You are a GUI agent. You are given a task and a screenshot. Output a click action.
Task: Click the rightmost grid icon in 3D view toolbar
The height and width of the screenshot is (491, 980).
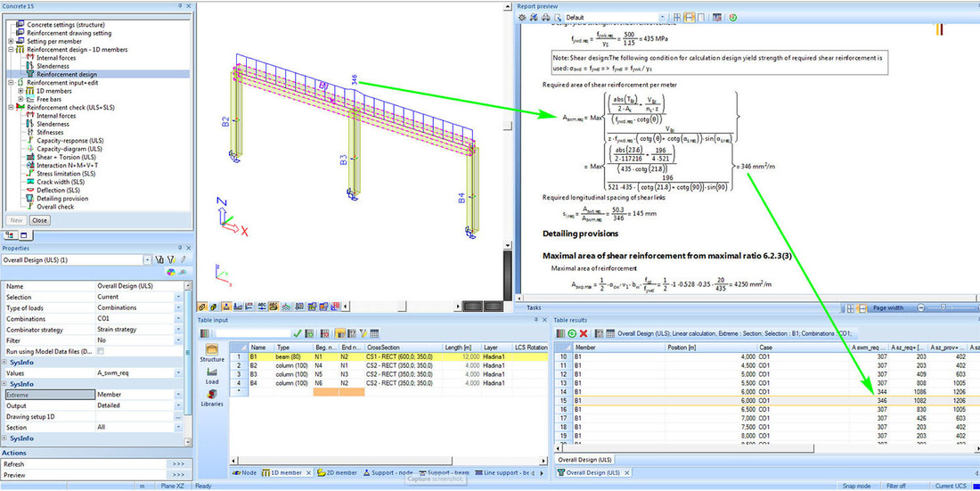336,307
